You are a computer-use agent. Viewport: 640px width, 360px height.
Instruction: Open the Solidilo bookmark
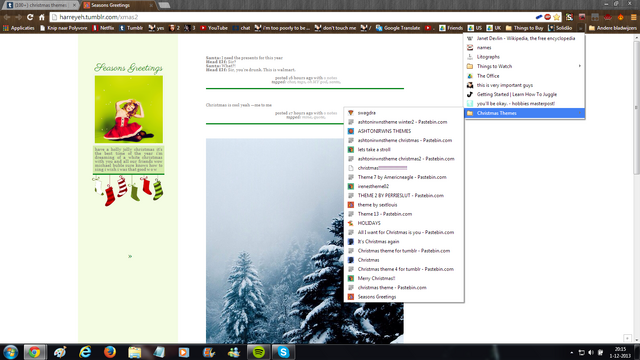(560, 28)
